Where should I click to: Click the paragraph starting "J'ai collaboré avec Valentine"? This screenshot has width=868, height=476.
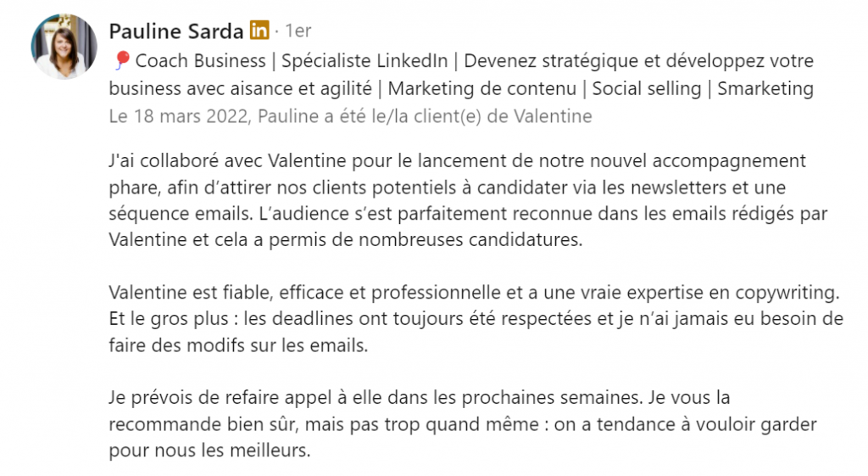pyautogui.click(x=458, y=199)
